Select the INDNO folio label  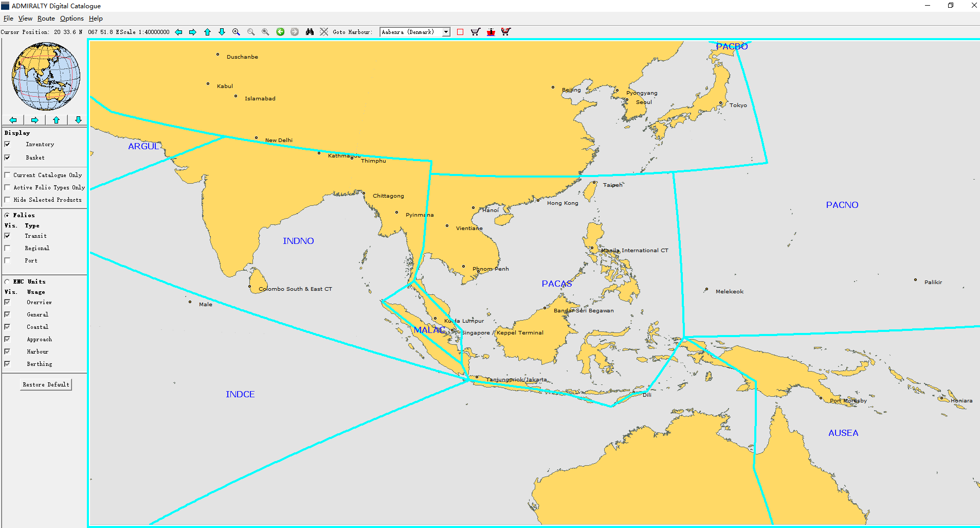click(x=298, y=241)
